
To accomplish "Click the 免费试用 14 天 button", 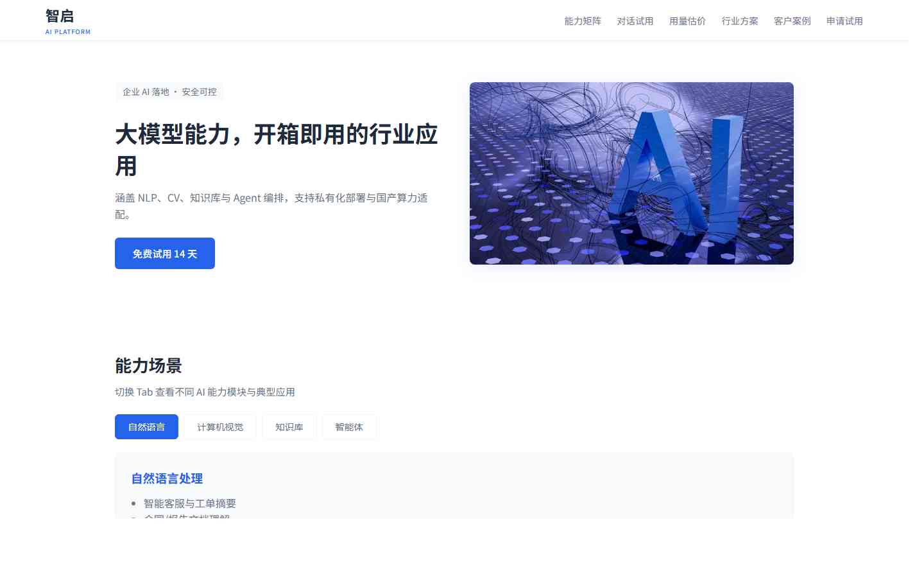I will (x=165, y=254).
